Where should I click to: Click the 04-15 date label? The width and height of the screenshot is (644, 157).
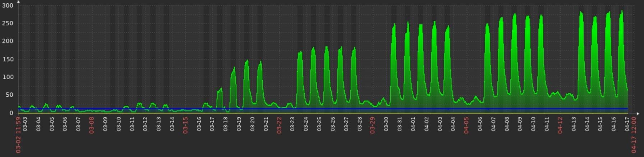click(600, 124)
